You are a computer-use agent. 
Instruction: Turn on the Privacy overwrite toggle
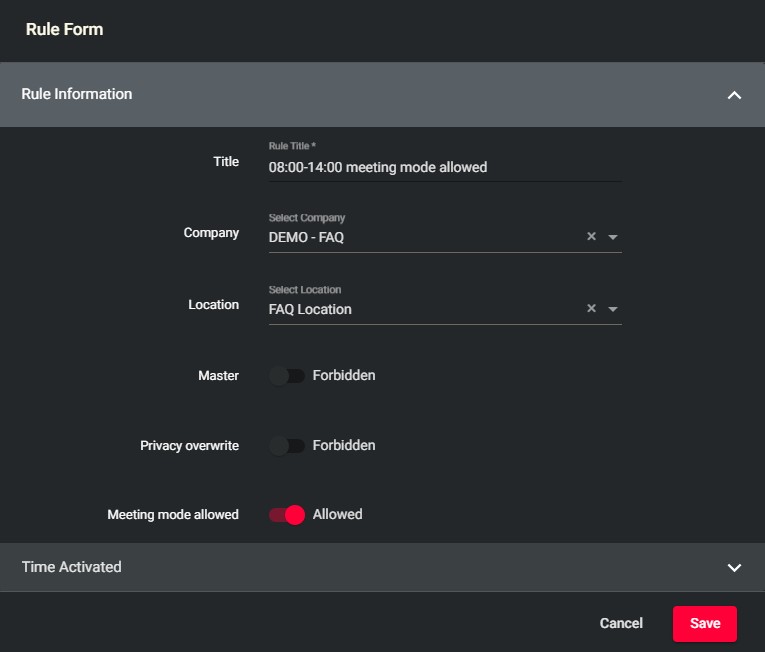tap(287, 446)
